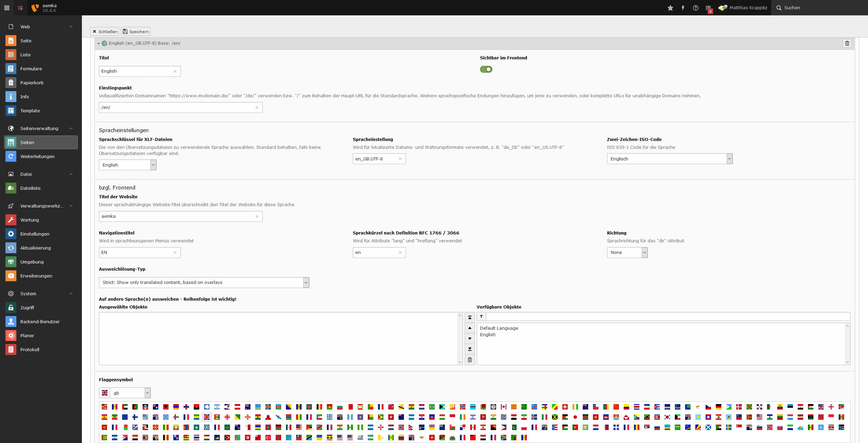Select Default Language in available objects
Image resolution: width=868 pixels, height=443 pixels.
(498, 328)
